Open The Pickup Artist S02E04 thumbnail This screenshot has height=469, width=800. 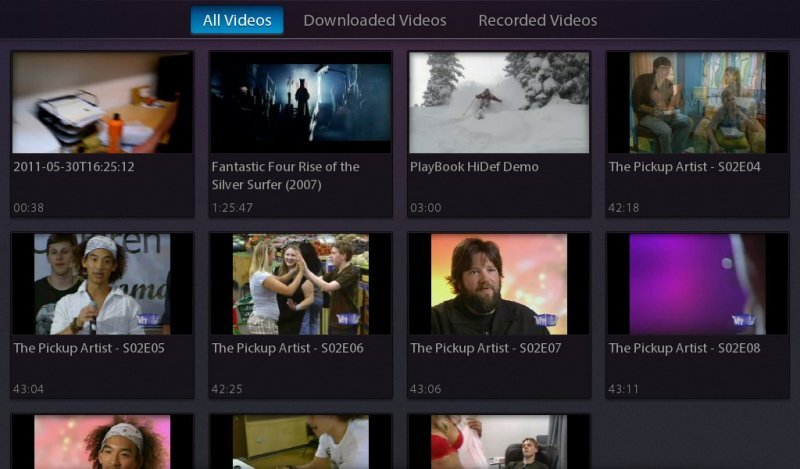(697, 102)
